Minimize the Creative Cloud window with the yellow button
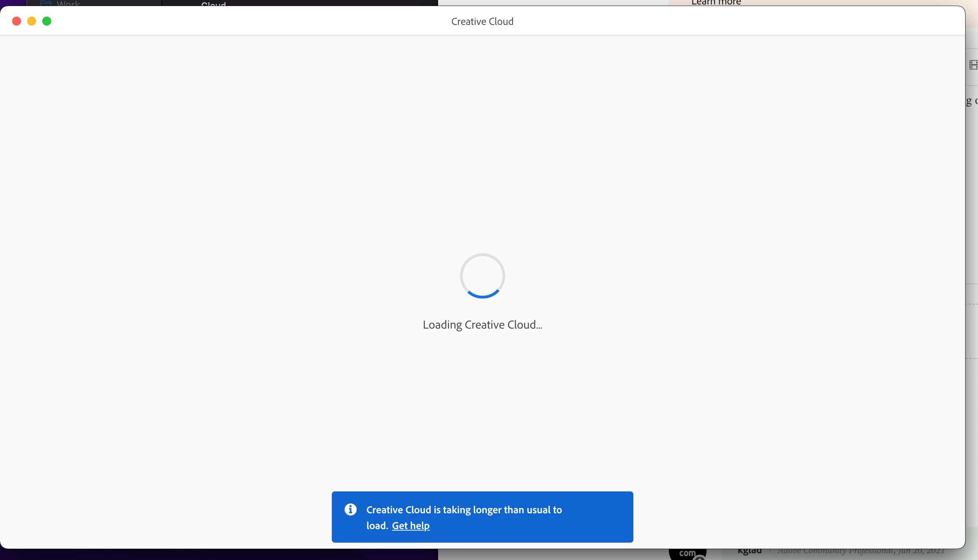 click(32, 21)
